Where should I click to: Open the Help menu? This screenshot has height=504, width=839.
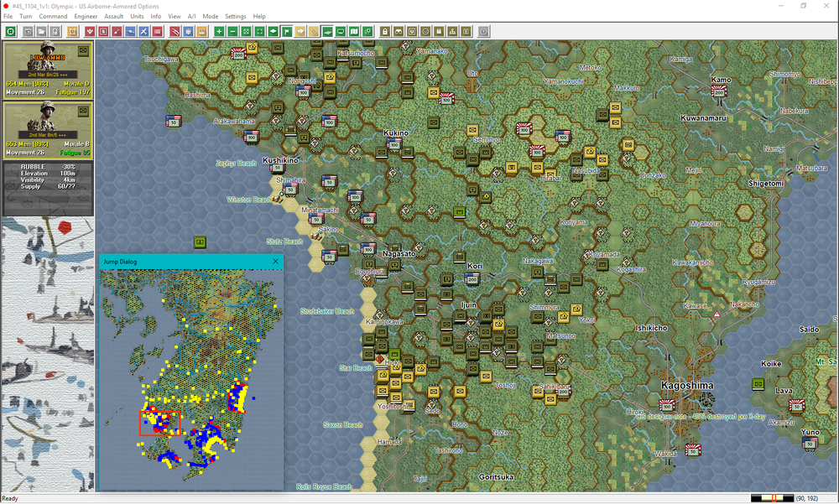259,17
